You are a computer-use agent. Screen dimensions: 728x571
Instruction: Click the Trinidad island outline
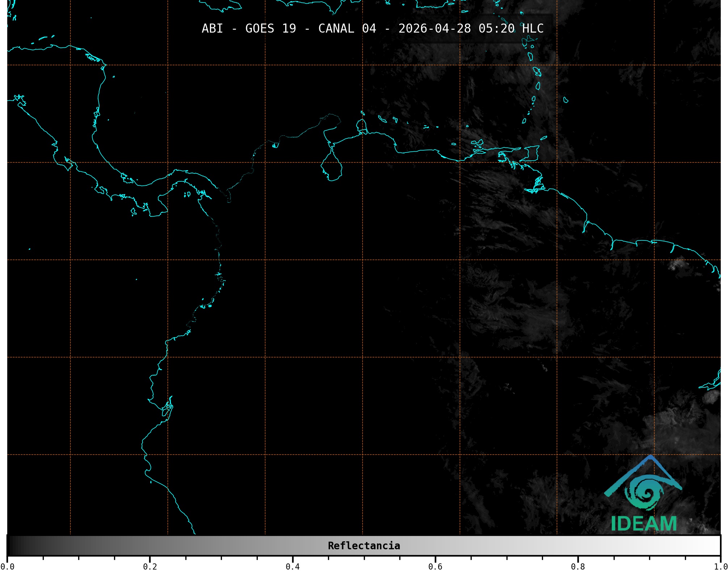[x=531, y=154]
